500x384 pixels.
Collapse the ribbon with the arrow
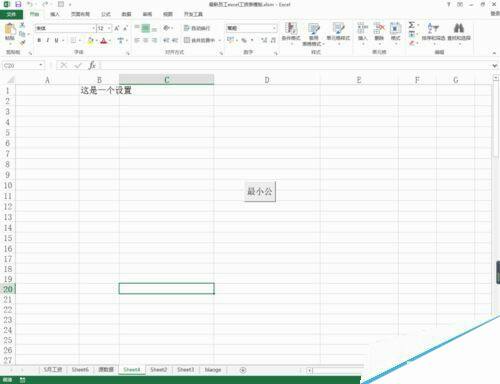pyautogui.click(x=494, y=53)
